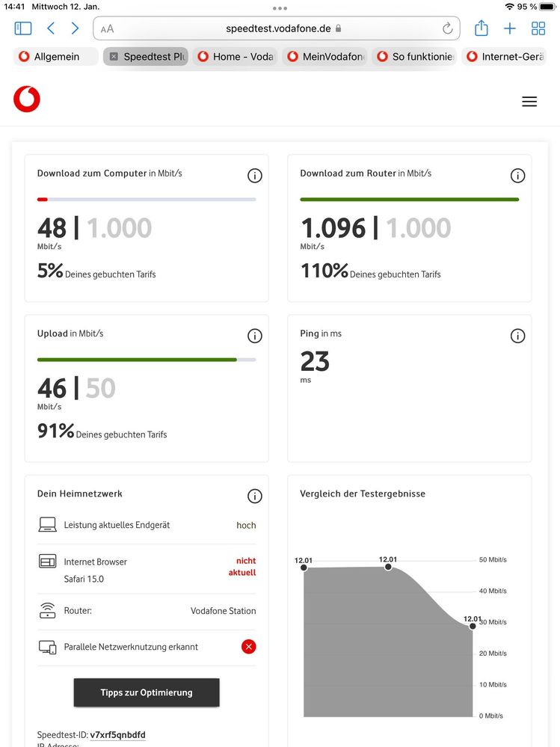560x747 pixels.
Task: Switch to the Allgemein tab
Action: click(x=56, y=56)
